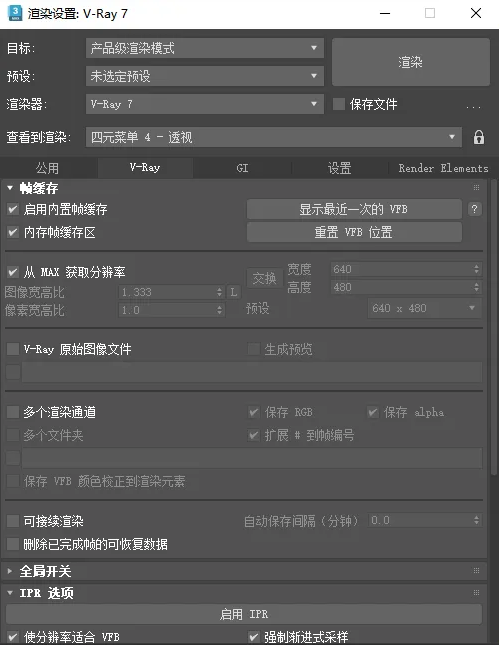Open the 预设 未选定预设 dropdown
Image resolution: width=499 pixels, height=645 pixels.
[x=204, y=76]
